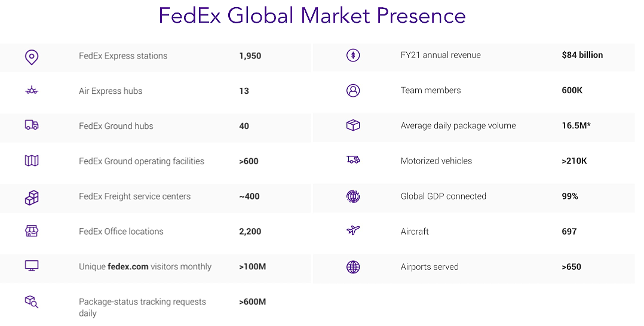644x326 pixels.
Task: Select the stacked boxes icon for Freight centers
Action: click(32, 198)
